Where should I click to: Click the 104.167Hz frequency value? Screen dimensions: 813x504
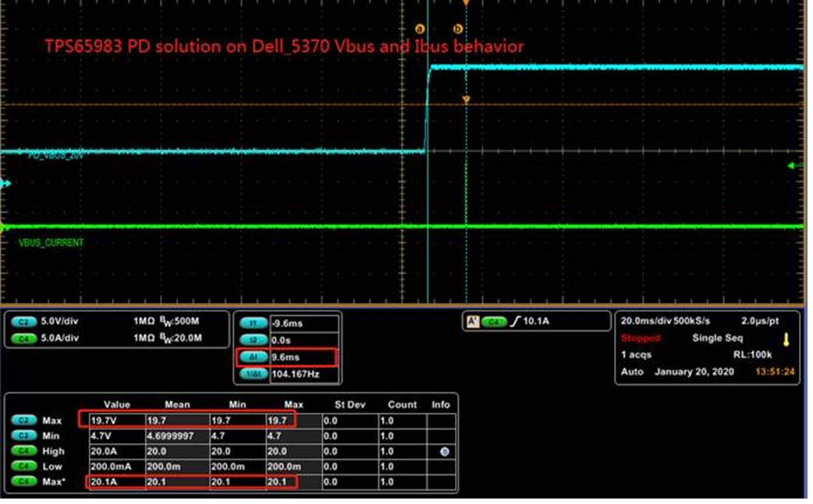[x=296, y=375]
